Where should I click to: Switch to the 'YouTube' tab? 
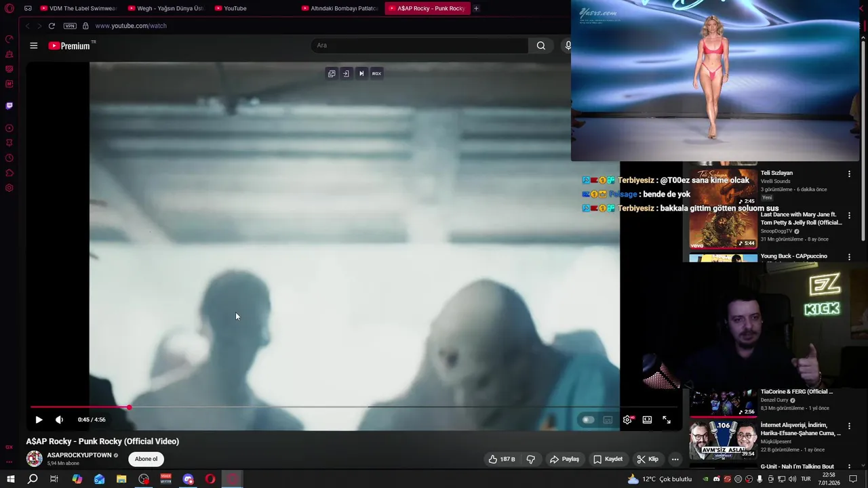click(254, 8)
